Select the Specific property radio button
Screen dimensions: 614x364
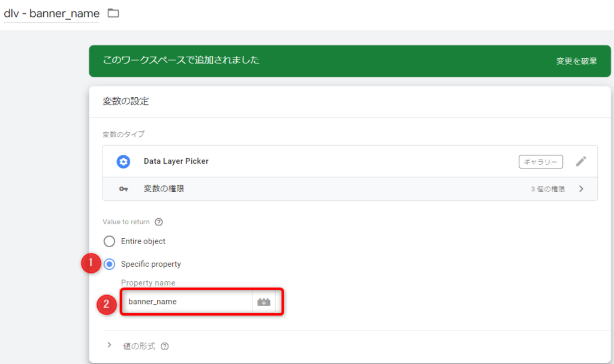109,264
